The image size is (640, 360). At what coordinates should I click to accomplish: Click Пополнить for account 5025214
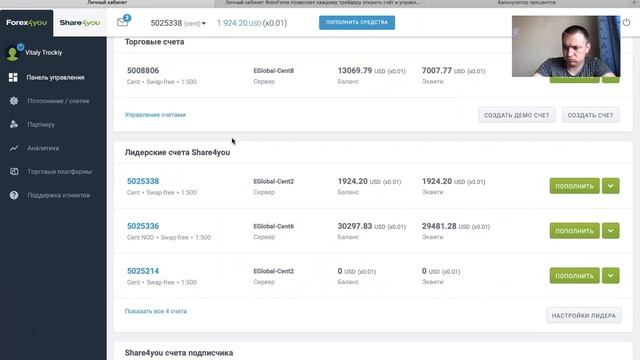click(574, 276)
